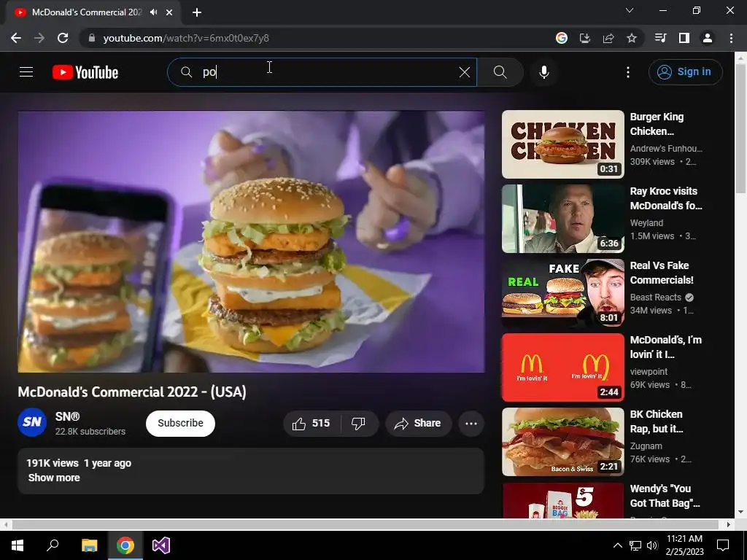Go forward in browser history
Image resolution: width=747 pixels, height=560 pixels.
39,38
